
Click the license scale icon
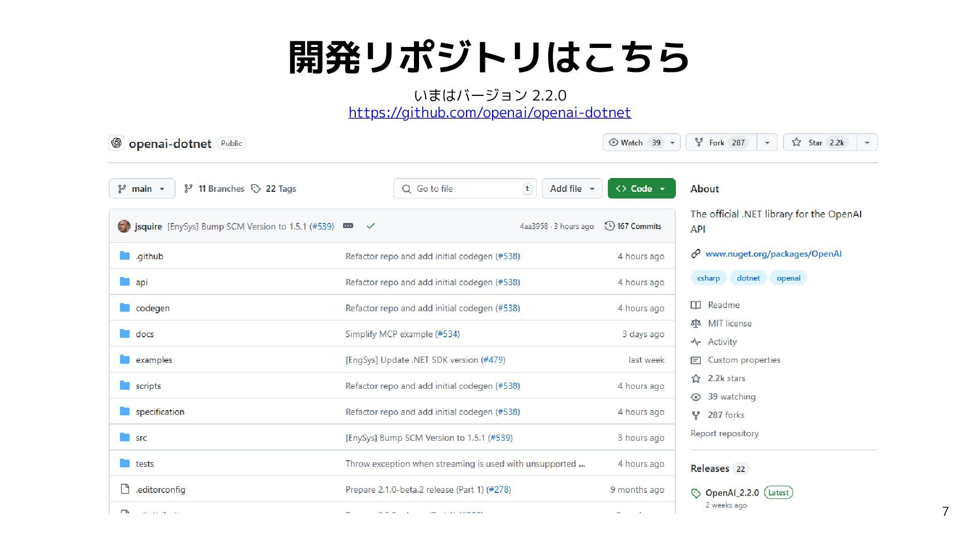pos(696,323)
